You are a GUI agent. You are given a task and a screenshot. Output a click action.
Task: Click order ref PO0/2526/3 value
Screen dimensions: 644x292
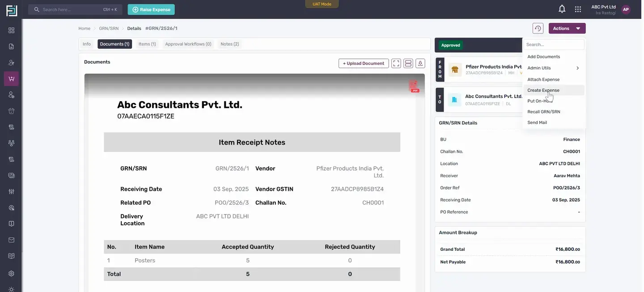[567, 188]
